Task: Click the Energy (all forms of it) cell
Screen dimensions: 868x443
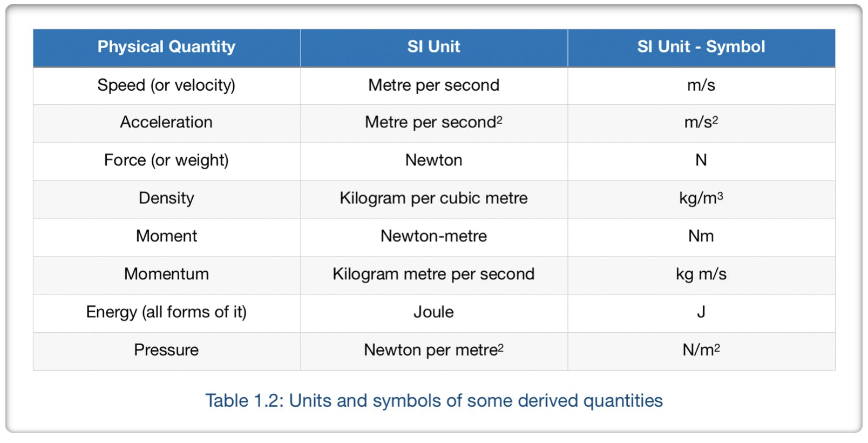Action: click(166, 312)
